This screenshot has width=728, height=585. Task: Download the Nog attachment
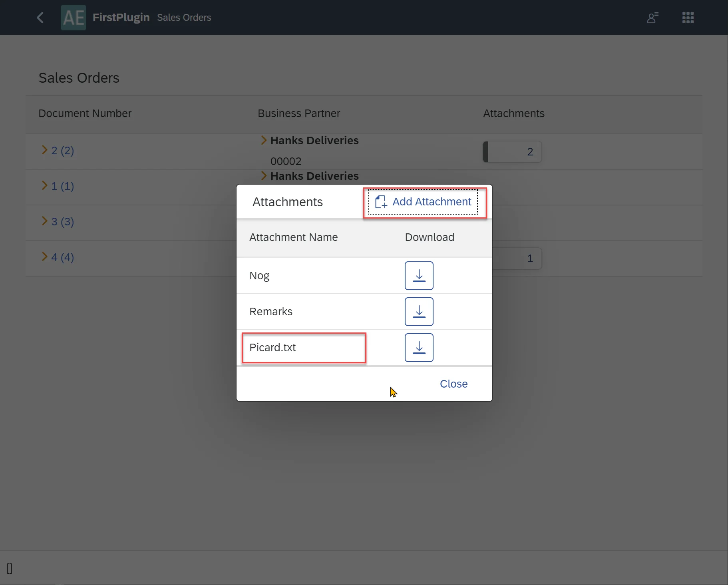(x=419, y=276)
